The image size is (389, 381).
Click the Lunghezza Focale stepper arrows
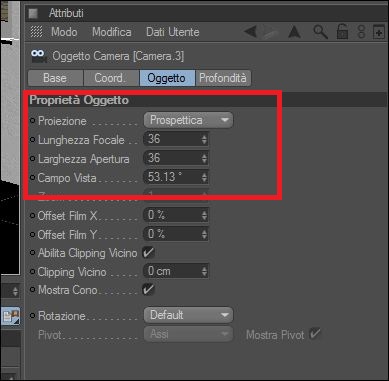tap(204, 139)
